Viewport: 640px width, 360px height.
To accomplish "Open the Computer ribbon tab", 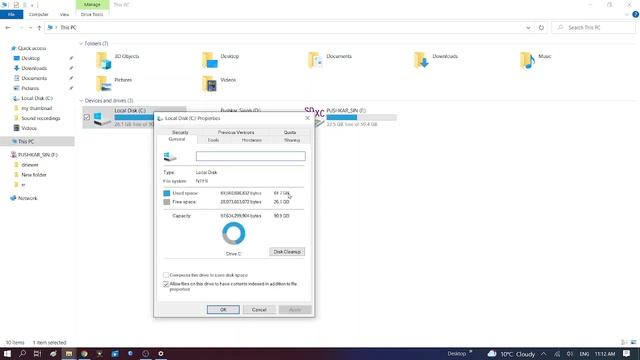I will tap(38, 14).
